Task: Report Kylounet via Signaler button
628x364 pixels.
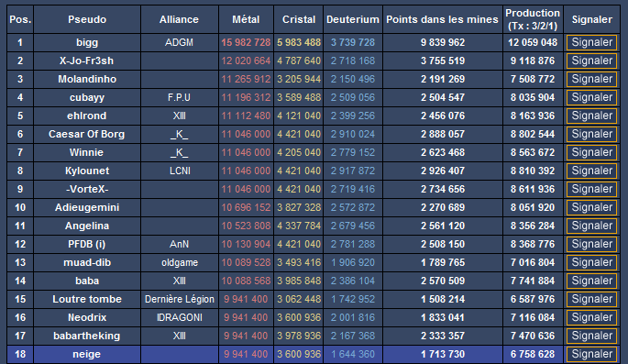Action: (591, 171)
